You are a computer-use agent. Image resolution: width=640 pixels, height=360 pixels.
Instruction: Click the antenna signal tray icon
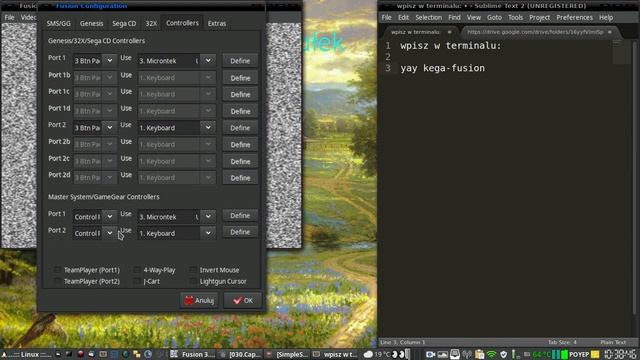pos(467,354)
